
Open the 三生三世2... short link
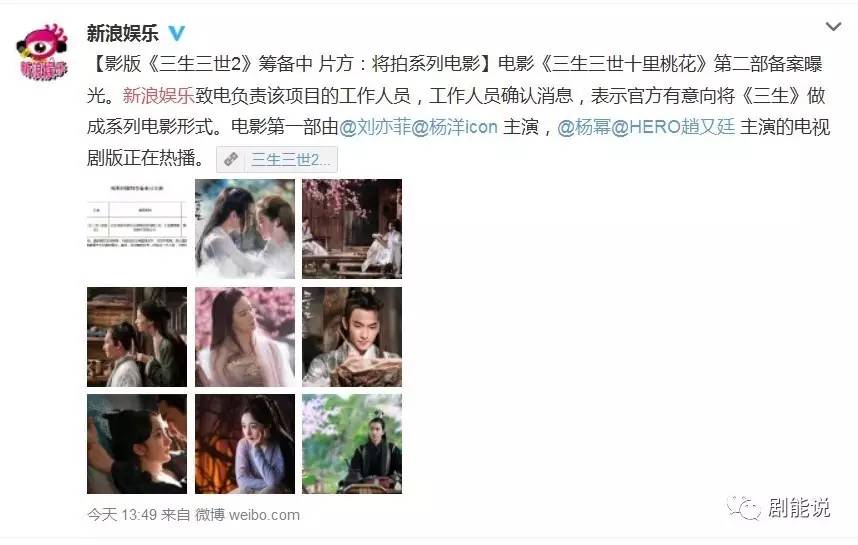[x=291, y=159]
